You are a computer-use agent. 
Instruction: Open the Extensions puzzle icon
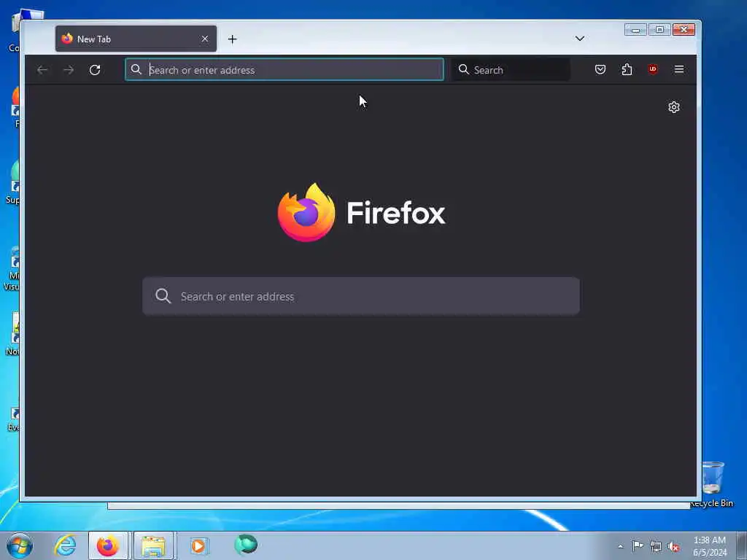[627, 69]
